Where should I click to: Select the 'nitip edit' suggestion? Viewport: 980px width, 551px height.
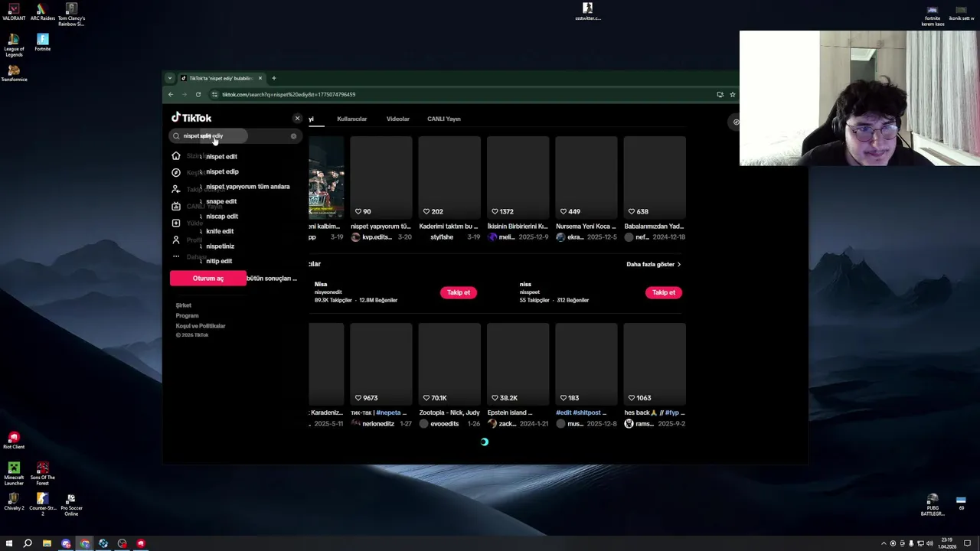coord(219,261)
